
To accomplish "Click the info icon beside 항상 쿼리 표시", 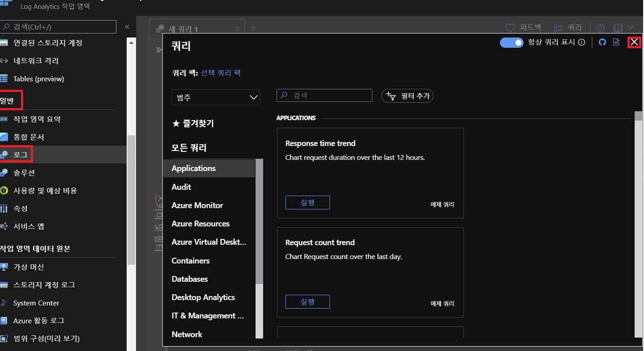I will pyautogui.click(x=582, y=42).
